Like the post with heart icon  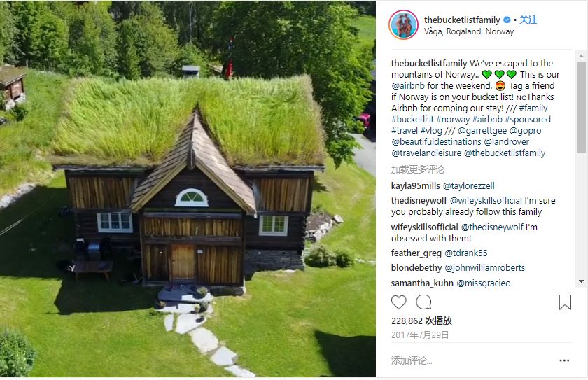(x=398, y=302)
